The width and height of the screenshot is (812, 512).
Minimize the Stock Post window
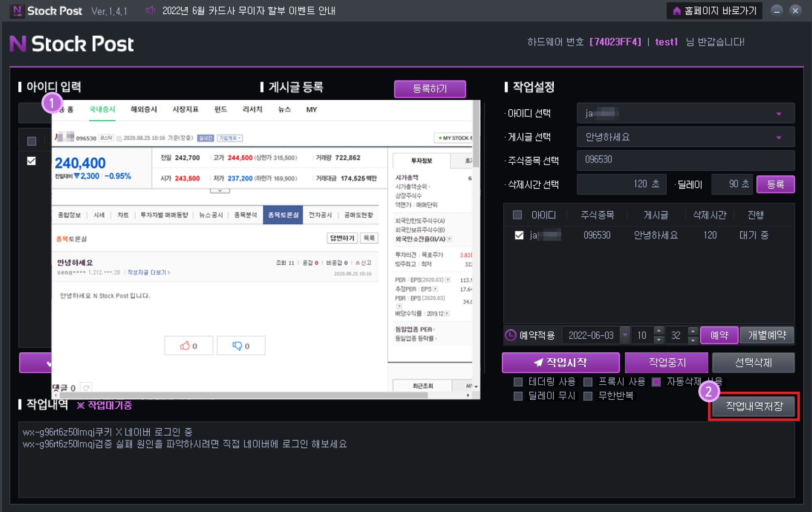[x=777, y=11]
